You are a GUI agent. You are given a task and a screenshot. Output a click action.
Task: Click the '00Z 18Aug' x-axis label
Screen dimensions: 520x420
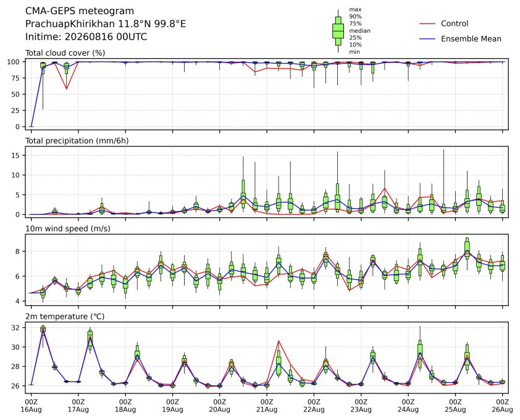tap(125, 406)
